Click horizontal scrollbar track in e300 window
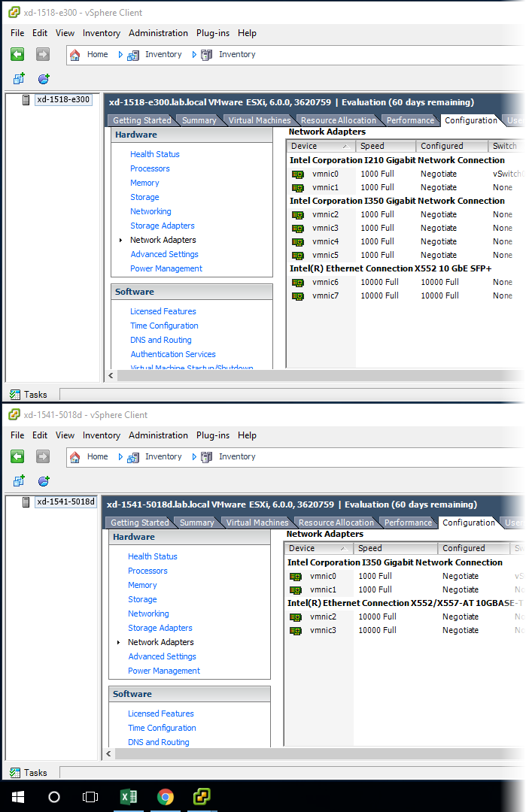526x812 pixels. pyautogui.click(x=321, y=376)
